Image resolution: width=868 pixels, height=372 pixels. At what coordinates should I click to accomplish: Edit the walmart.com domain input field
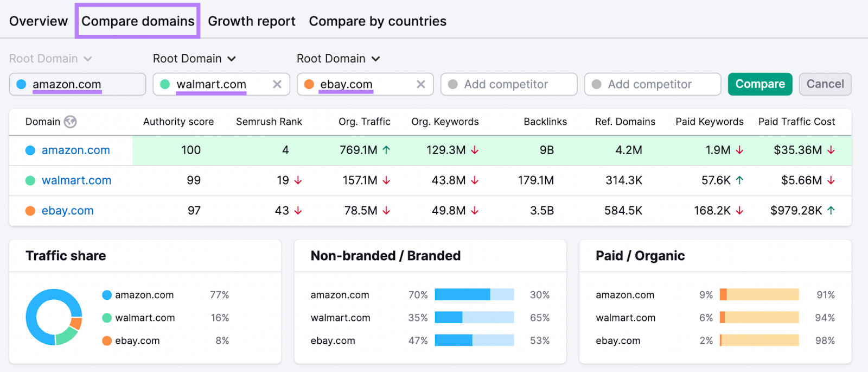pos(221,84)
